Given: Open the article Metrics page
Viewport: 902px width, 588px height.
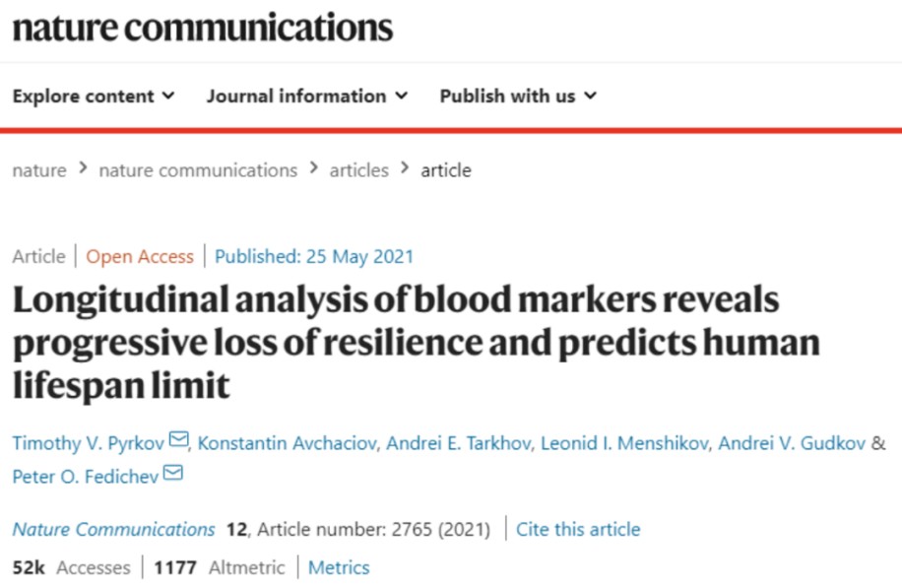Looking at the screenshot, I should pyautogui.click(x=339, y=567).
